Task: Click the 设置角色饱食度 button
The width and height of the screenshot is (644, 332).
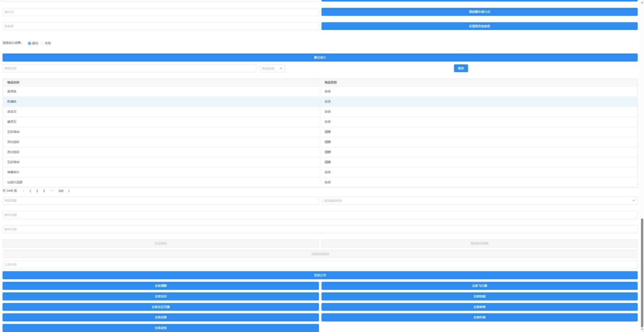Action: (x=479, y=26)
